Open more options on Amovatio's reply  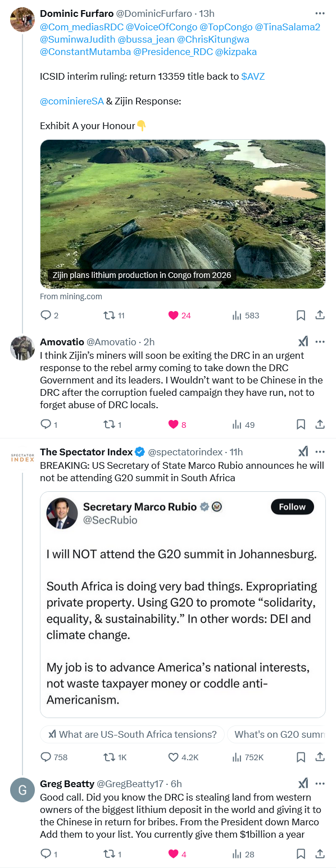pos(320,342)
